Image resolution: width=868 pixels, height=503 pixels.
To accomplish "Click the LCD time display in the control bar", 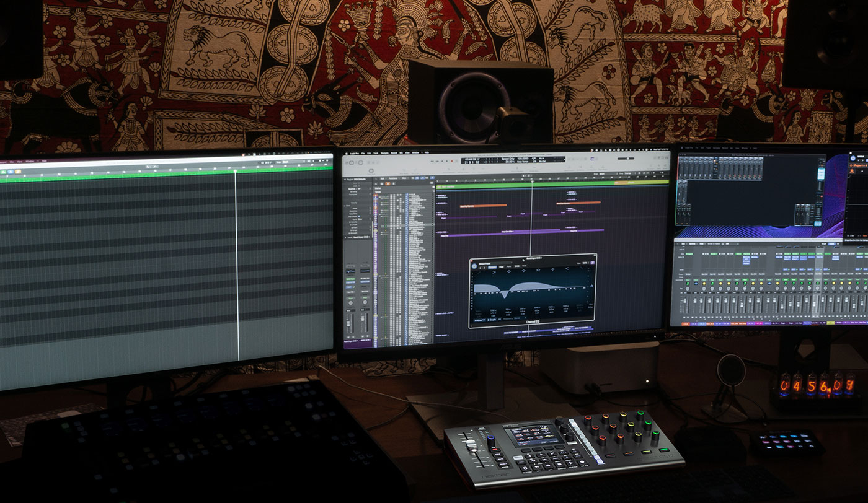I will tap(513, 161).
